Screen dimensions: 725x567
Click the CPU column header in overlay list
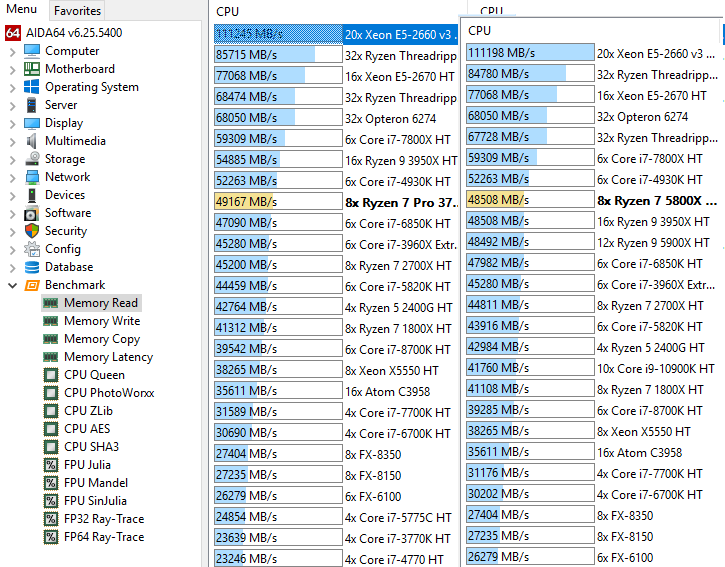[x=479, y=31]
